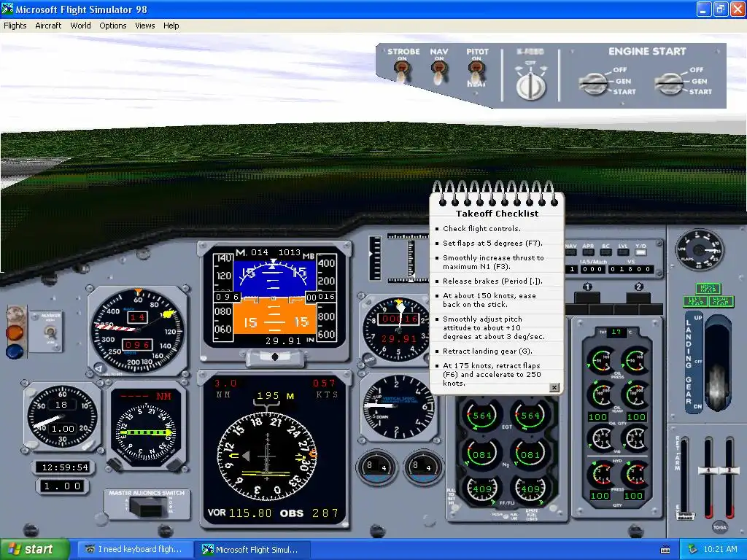Image resolution: width=747 pixels, height=560 pixels.
Task: Open the World menu
Action: pos(80,26)
